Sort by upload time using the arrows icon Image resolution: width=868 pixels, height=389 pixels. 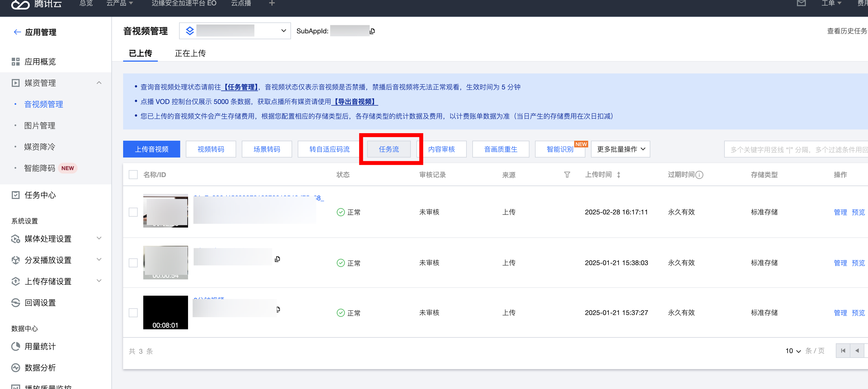point(619,175)
